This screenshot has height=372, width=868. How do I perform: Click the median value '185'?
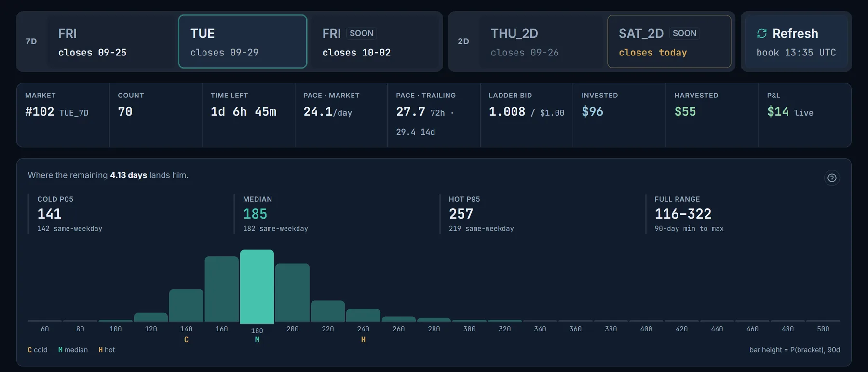(255, 214)
